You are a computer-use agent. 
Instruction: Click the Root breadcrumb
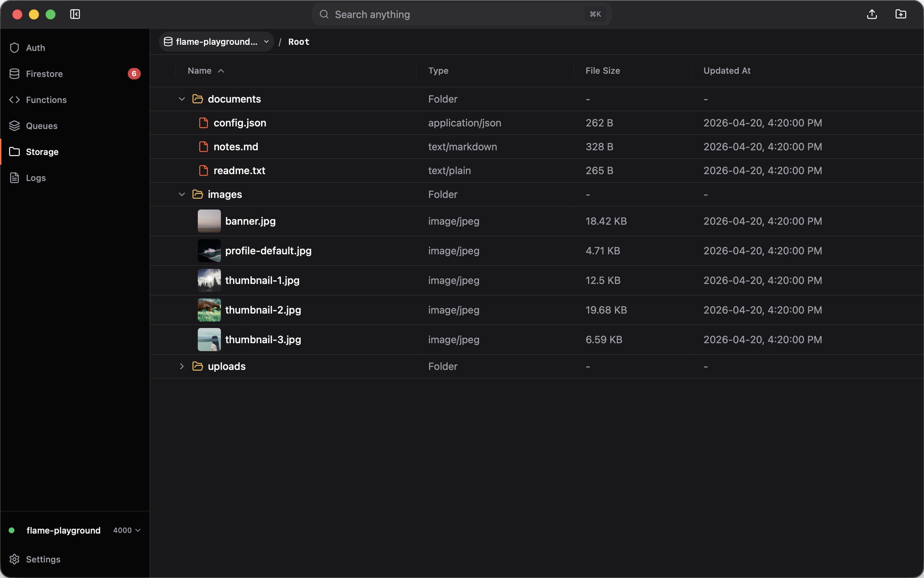coord(298,42)
